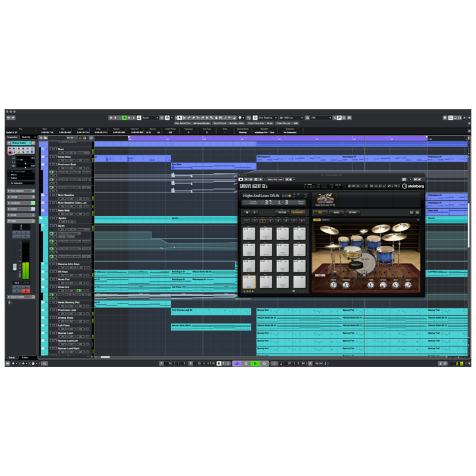Select the Synths folder track

pyautogui.click(x=61, y=218)
